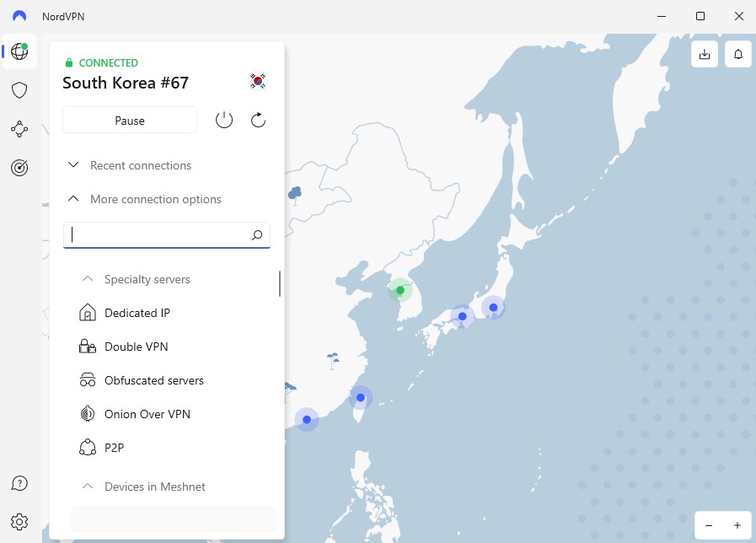Click the search magnifier icon
This screenshot has height=543, width=756.
(257, 235)
